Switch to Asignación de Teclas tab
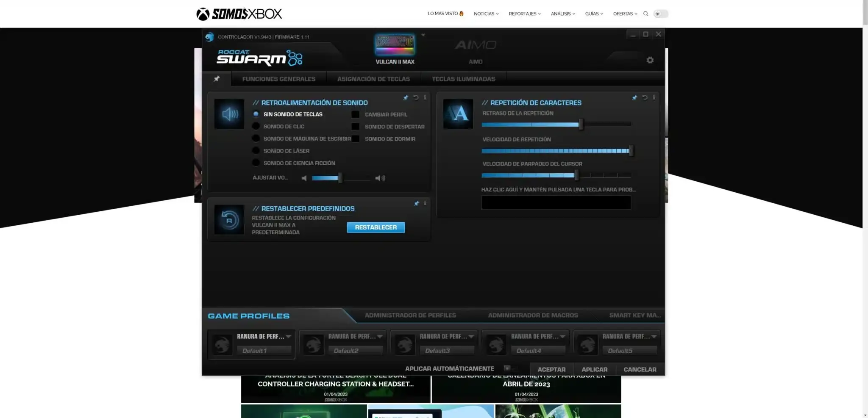The height and width of the screenshot is (418, 868). tap(373, 79)
